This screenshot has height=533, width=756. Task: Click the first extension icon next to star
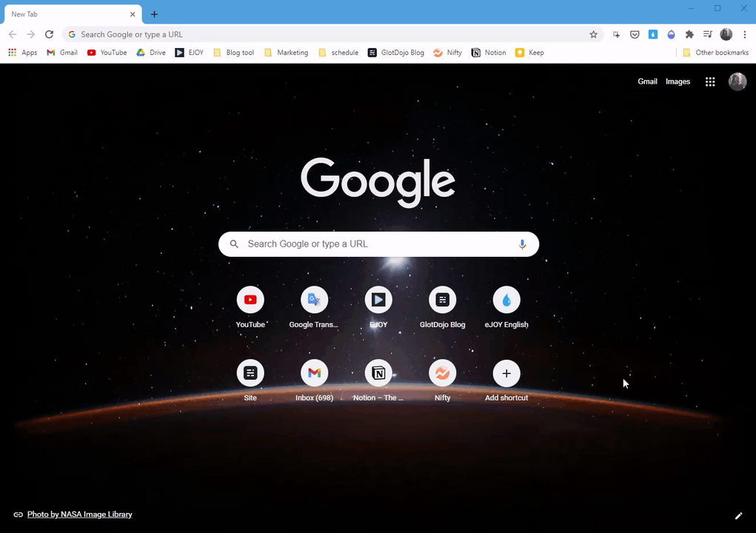616,34
